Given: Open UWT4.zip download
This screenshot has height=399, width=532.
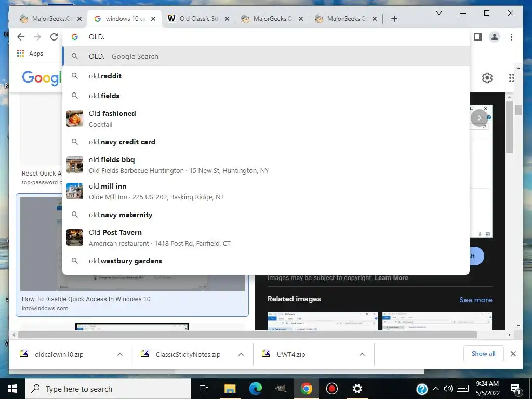Looking at the screenshot, I should (291, 354).
